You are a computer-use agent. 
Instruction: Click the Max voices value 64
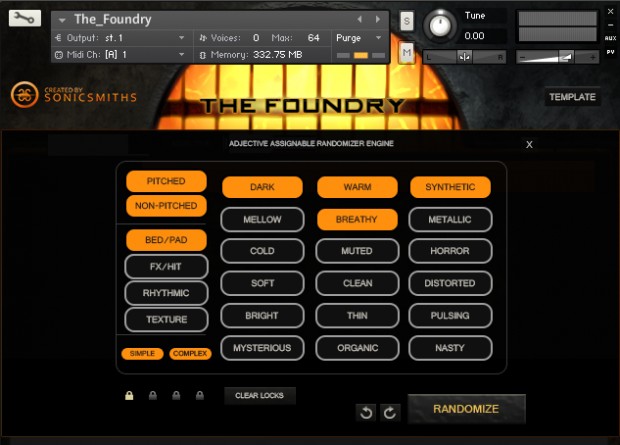(313, 38)
